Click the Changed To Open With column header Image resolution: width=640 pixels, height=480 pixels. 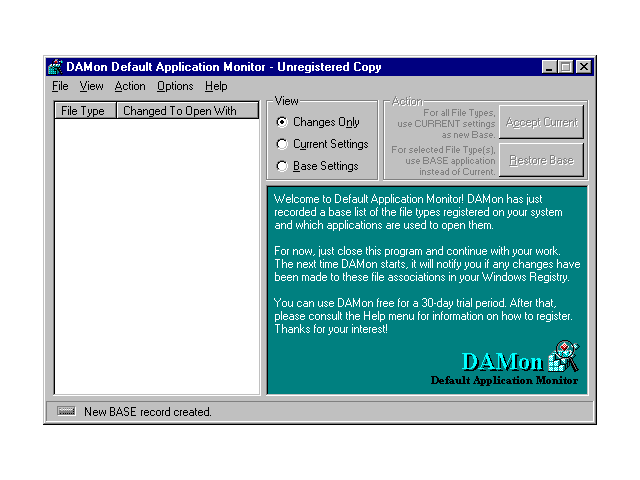click(x=180, y=111)
